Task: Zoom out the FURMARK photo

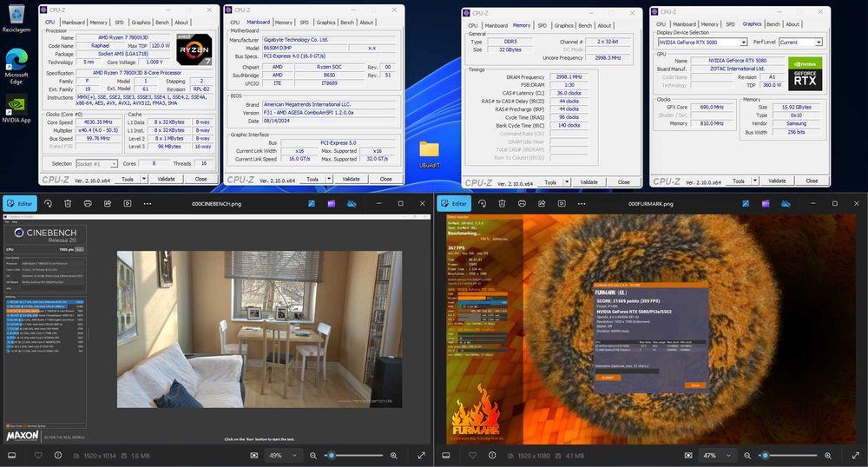Action: click(x=747, y=456)
